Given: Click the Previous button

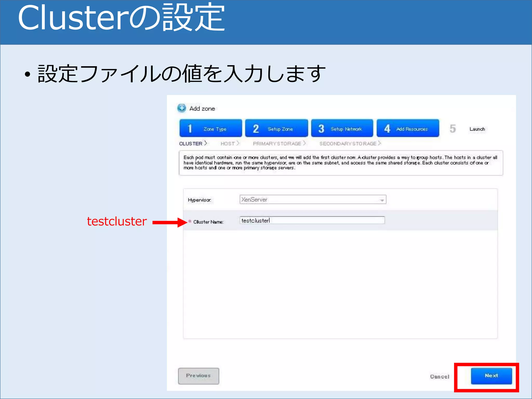Looking at the screenshot, I should [198, 376].
